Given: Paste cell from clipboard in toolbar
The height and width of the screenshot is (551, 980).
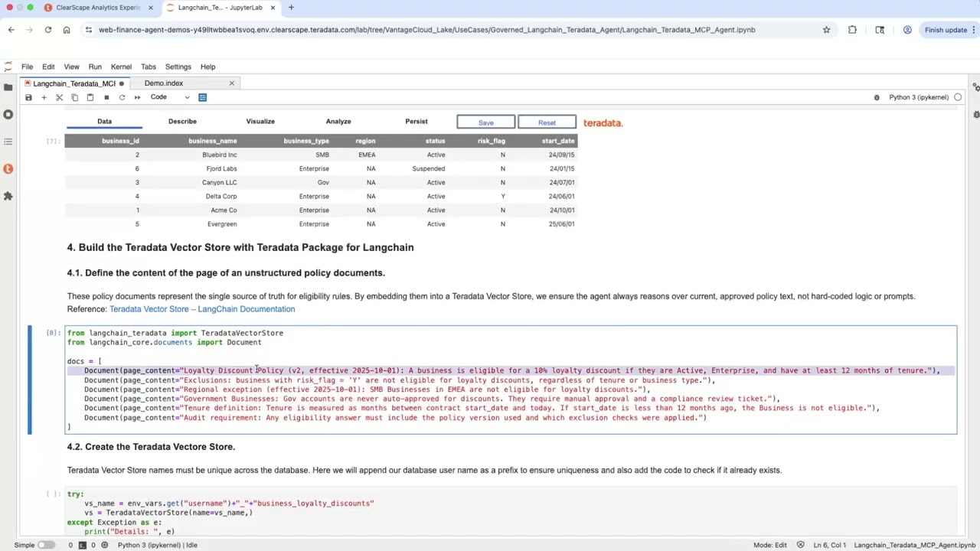Looking at the screenshot, I should coord(90,97).
